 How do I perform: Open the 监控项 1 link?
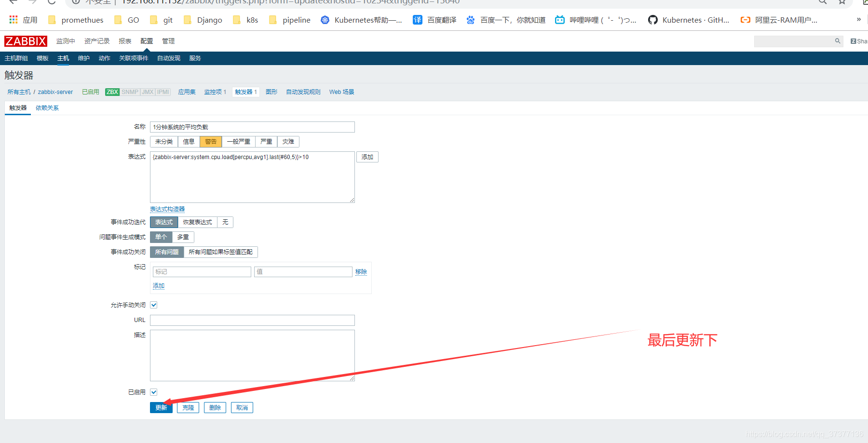point(215,92)
